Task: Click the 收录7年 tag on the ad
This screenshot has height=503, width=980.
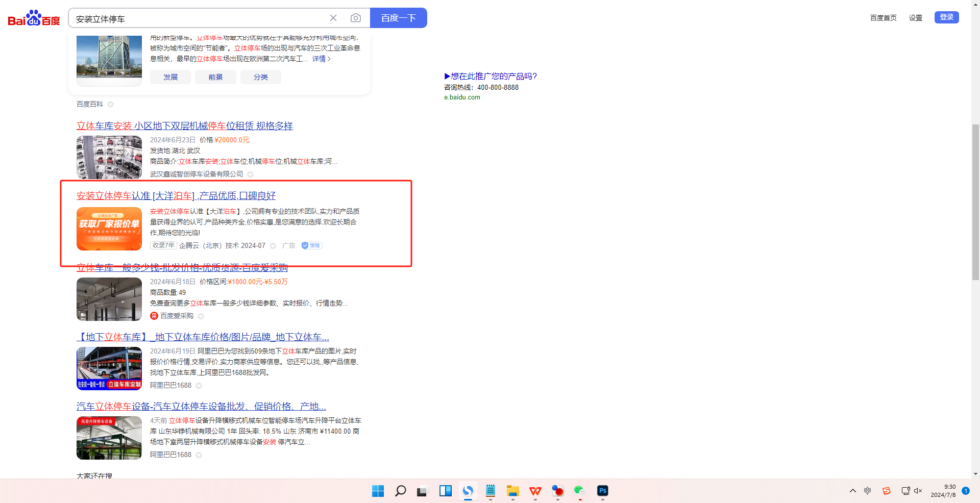Action: coord(163,245)
